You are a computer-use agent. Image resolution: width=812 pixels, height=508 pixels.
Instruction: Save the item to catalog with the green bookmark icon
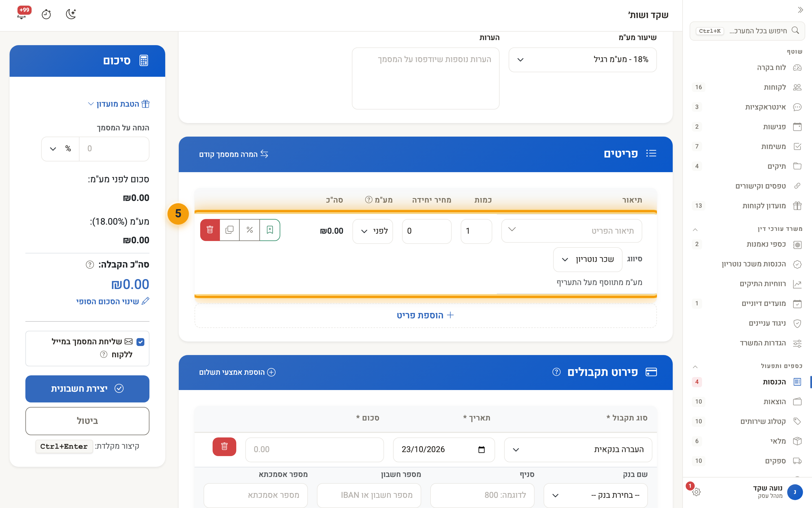(x=270, y=230)
